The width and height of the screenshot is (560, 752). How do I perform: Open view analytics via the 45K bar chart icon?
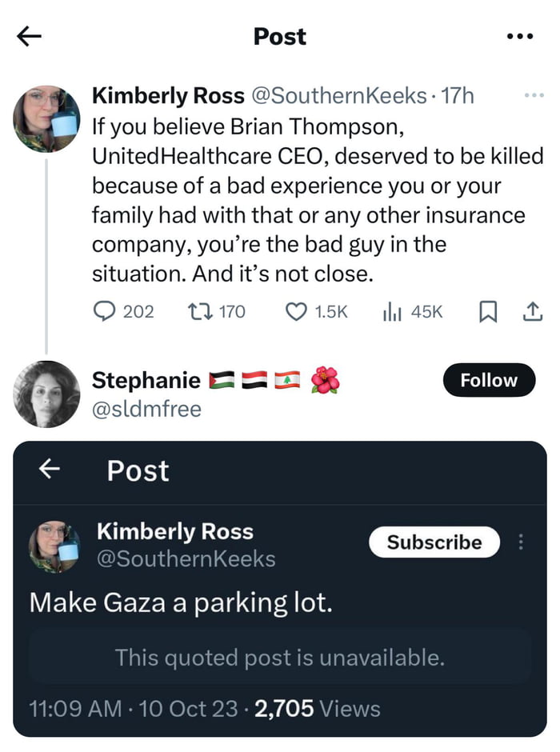pyautogui.click(x=392, y=312)
